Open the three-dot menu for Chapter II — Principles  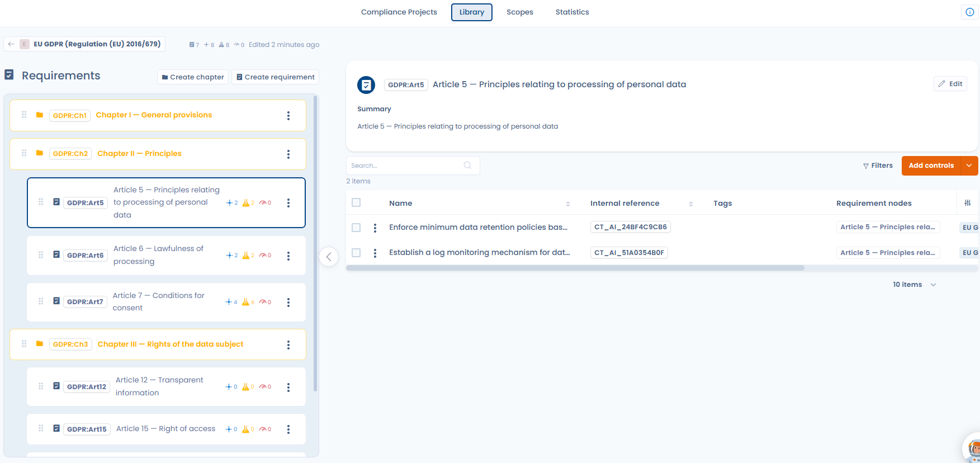pos(288,154)
